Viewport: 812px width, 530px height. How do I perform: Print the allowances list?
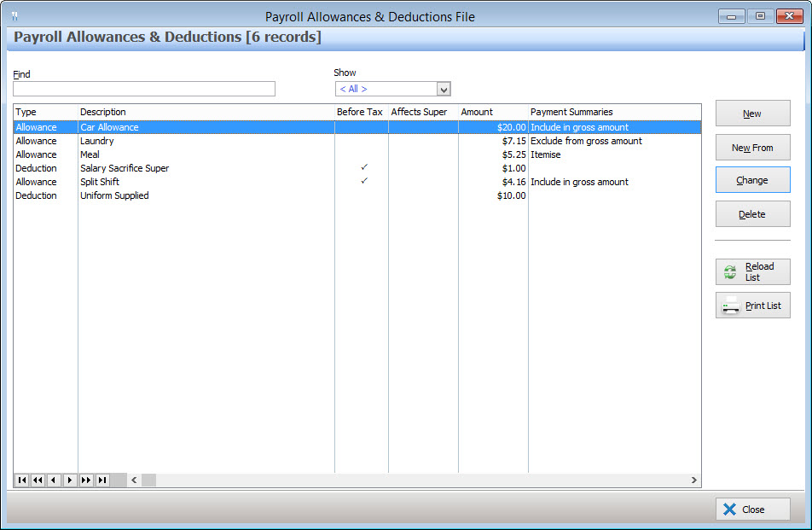point(752,305)
